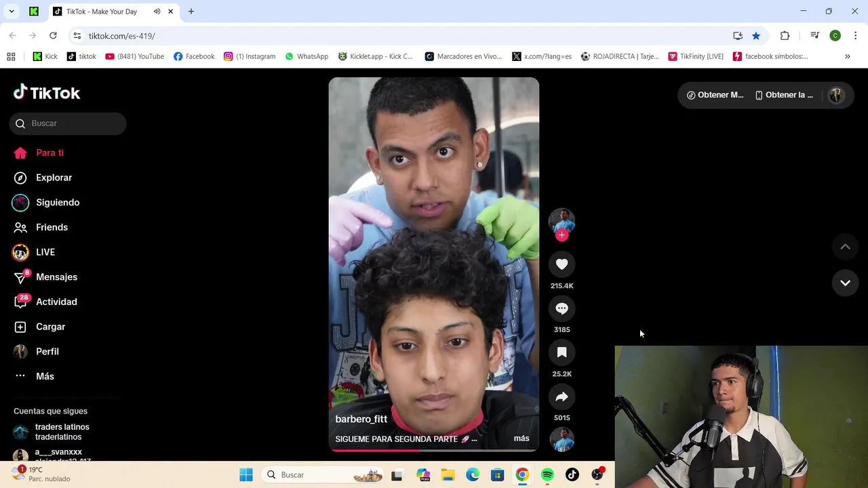Open the TikTok app from the taskbar
The height and width of the screenshot is (488, 868).
click(572, 475)
